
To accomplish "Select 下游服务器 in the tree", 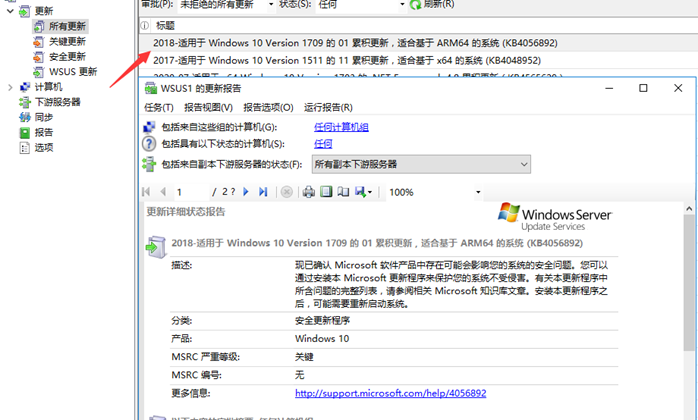I will click(x=57, y=102).
